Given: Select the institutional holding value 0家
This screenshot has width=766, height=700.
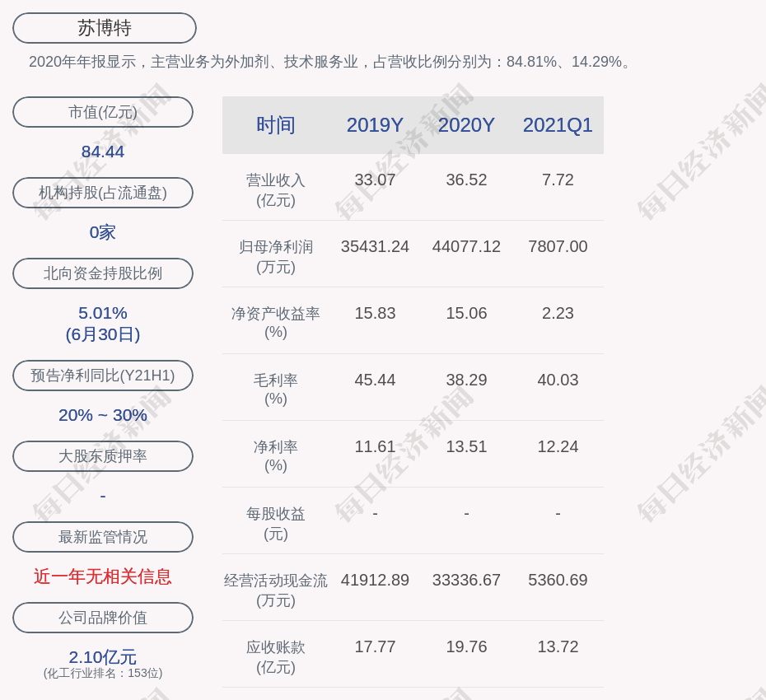Looking at the screenshot, I should (x=103, y=232).
